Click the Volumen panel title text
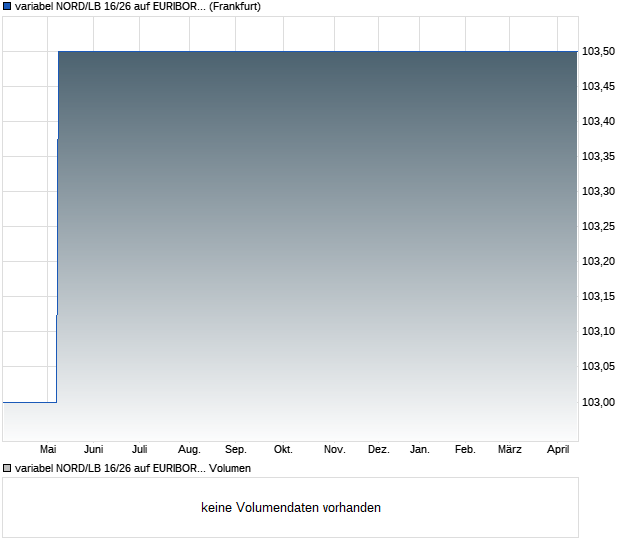This screenshot has height=546, width=620. pos(229,468)
